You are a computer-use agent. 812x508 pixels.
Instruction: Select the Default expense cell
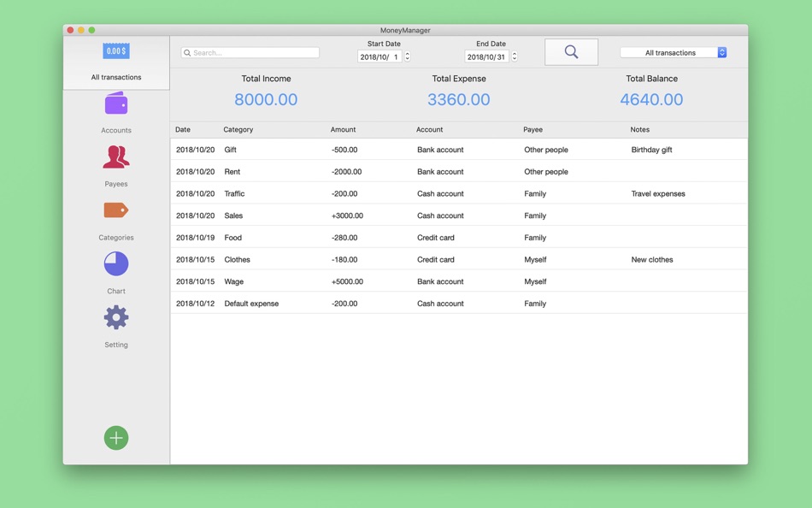pos(251,304)
